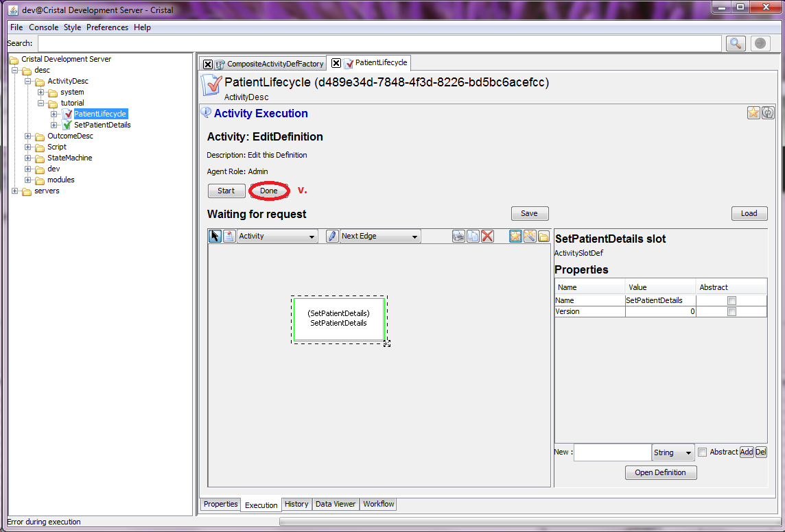
Task: Click the New property name field
Action: click(x=612, y=452)
